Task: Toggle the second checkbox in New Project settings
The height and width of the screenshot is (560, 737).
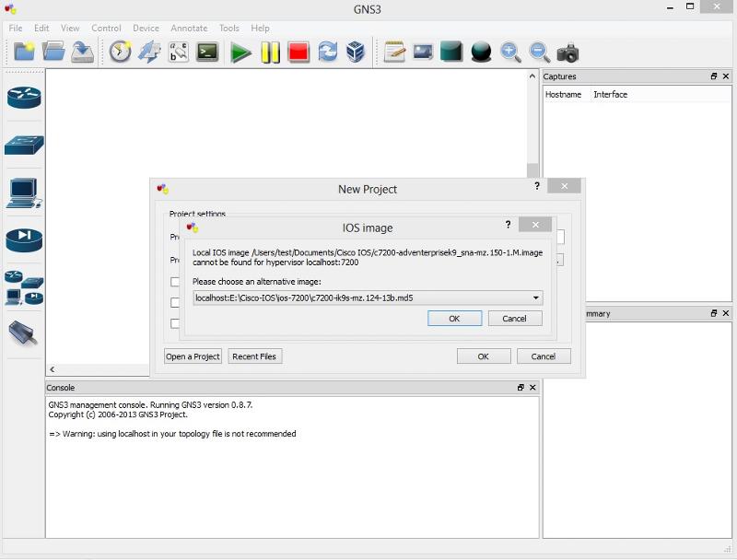Action: (x=175, y=302)
